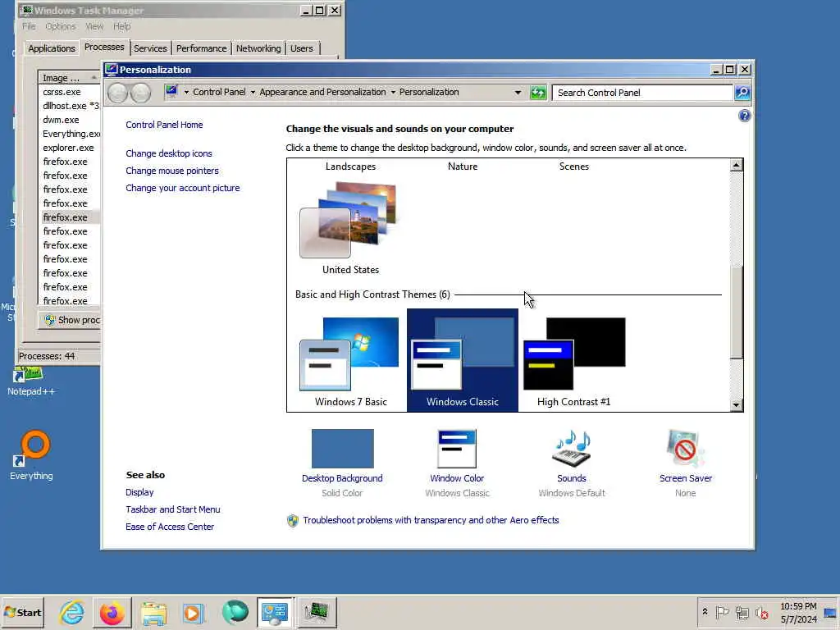Click the Refresh icon beside address bar
This screenshot has height=630, width=840.
coord(538,93)
